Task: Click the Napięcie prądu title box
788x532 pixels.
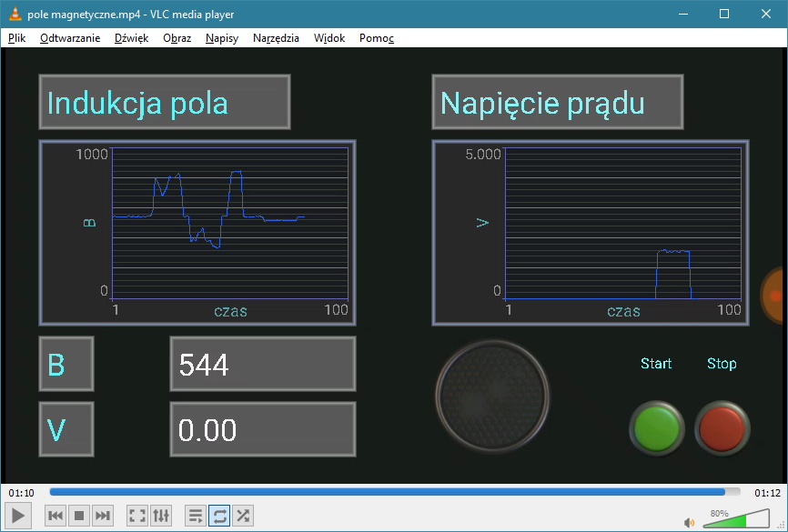Action: coord(557,102)
